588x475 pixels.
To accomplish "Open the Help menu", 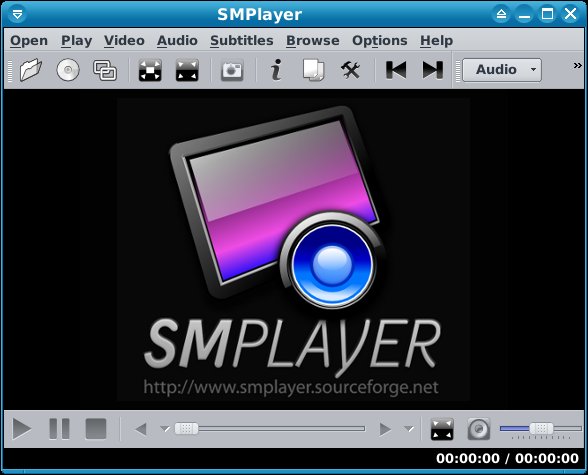I will coord(436,40).
